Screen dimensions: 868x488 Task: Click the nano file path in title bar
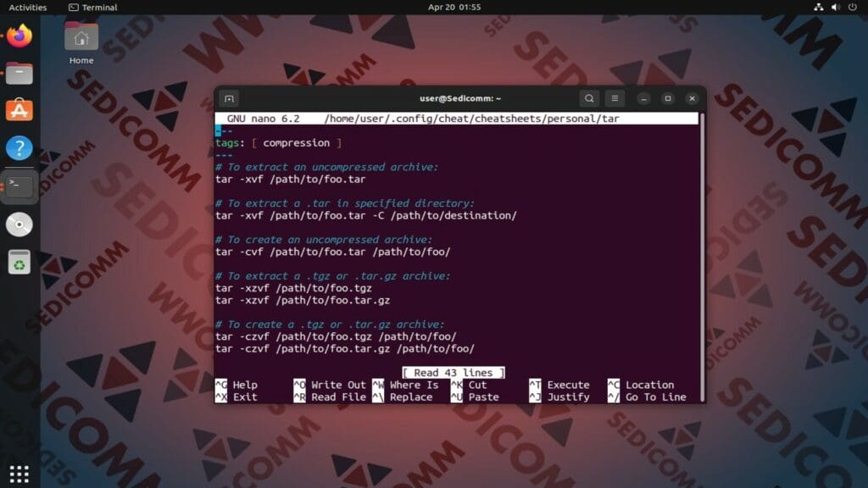click(471, 119)
